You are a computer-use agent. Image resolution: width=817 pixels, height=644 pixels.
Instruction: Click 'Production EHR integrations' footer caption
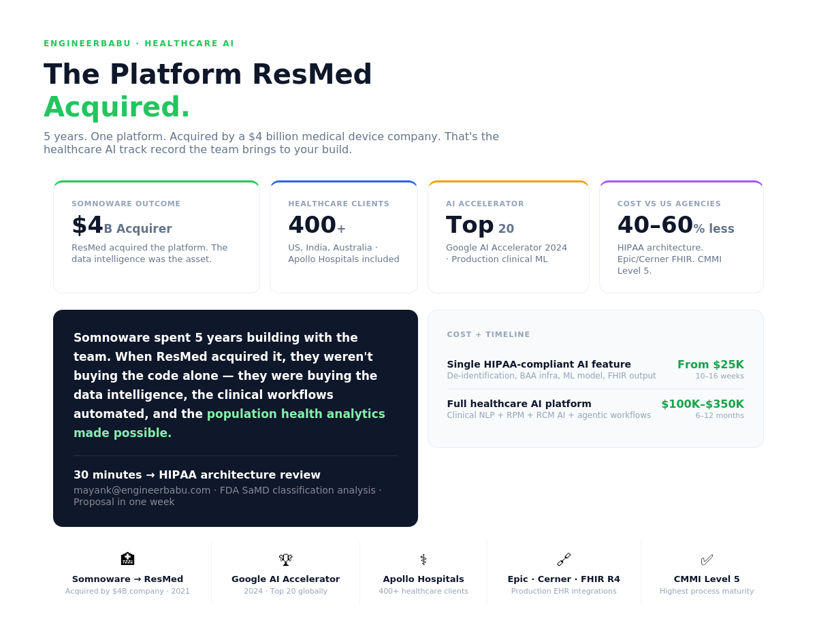click(564, 591)
